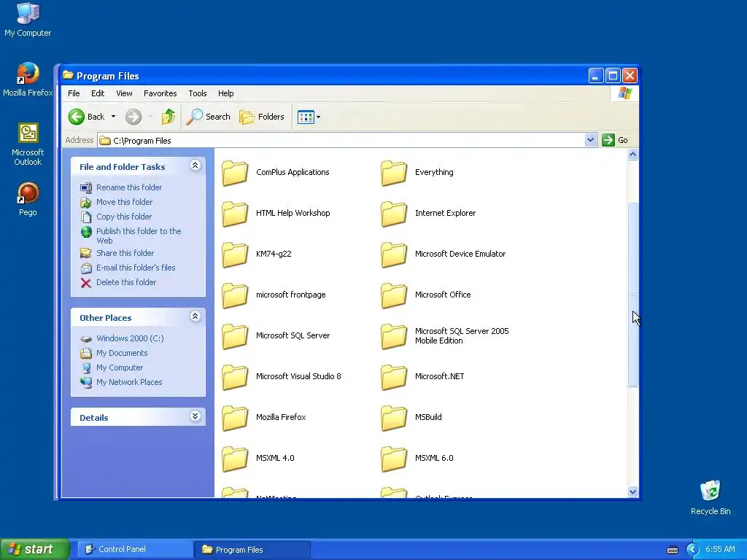Image resolution: width=747 pixels, height=560 pixels.
Task: Select the Mozilla Firefox folder icon in Explorer
Action: click(x=235, y=417)
